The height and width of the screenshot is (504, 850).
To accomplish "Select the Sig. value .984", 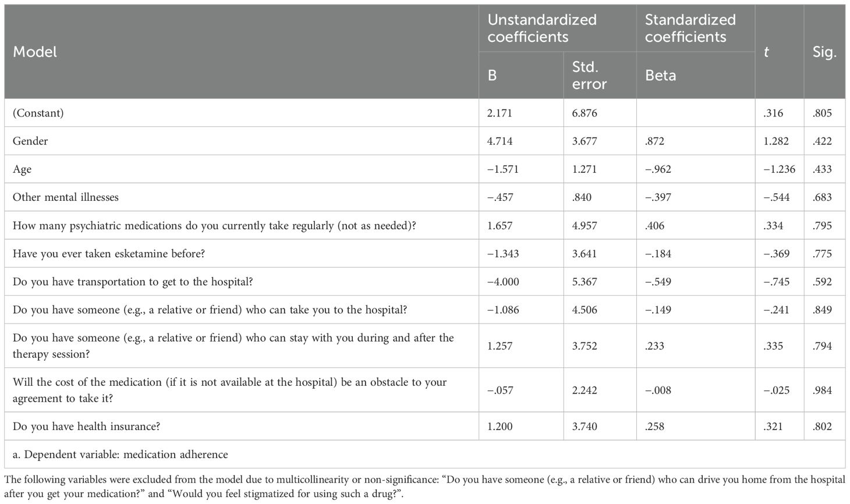I will [822, 390].
